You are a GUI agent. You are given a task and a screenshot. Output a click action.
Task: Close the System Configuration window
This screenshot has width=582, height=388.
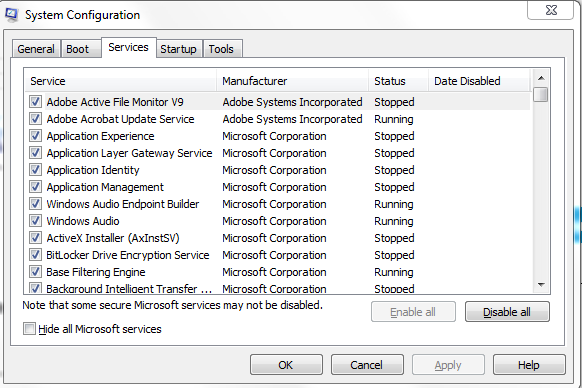[551, 10]
